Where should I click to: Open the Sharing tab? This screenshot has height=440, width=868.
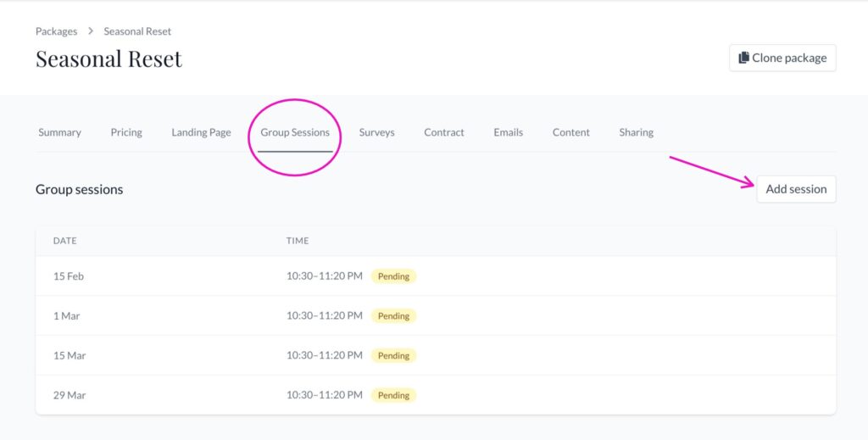(x=636, y=132)
